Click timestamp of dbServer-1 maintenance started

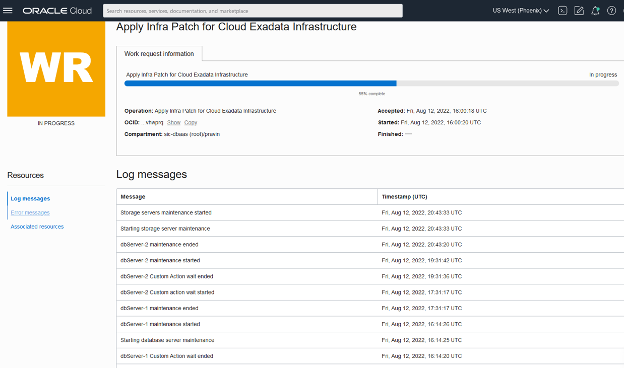[x=422, y=324]
